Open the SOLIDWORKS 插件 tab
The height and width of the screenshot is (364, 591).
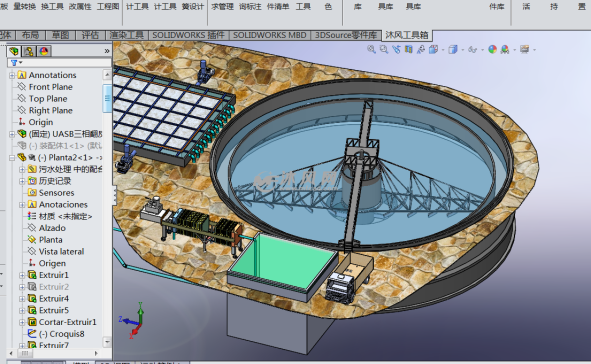[x=188, y=35]
